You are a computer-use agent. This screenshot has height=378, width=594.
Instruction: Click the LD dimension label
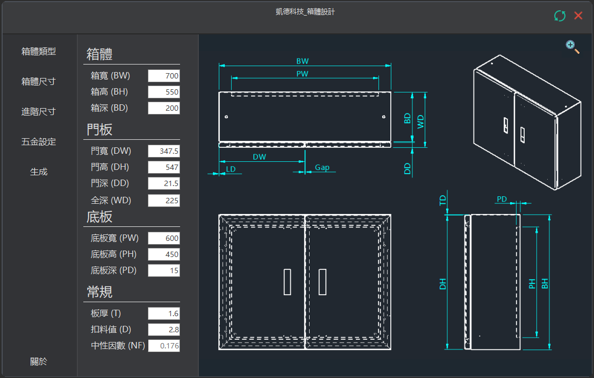231,169
